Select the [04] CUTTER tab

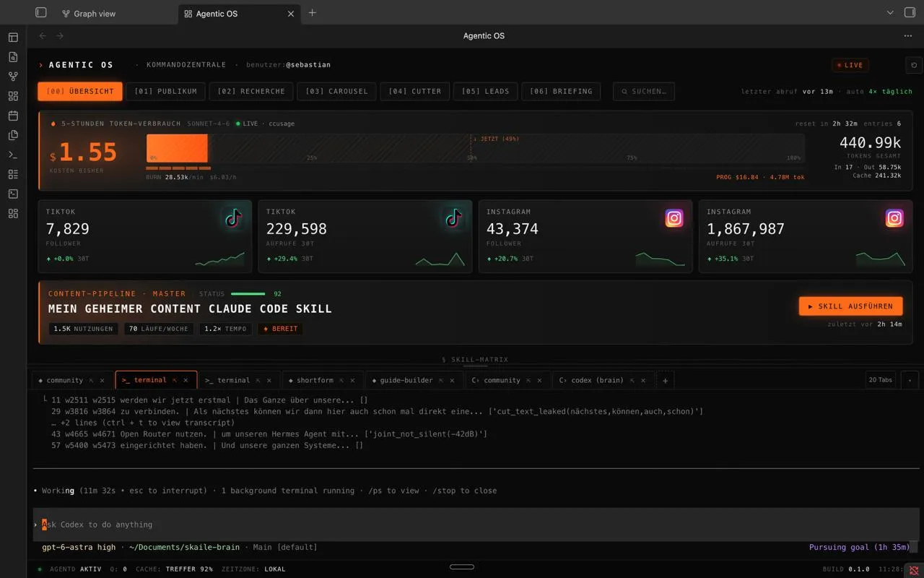(415, 92)
